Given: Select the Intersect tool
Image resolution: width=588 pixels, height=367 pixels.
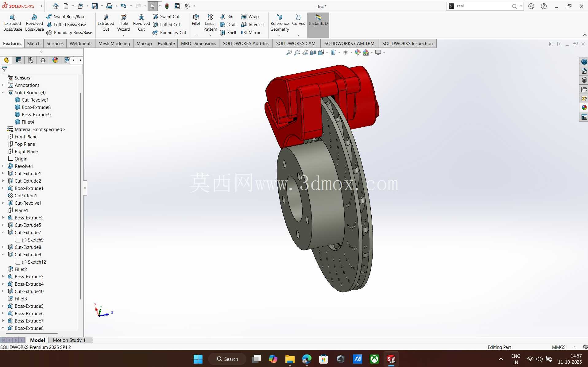Looking at the screenshot, I should click(x=253, y=25).
